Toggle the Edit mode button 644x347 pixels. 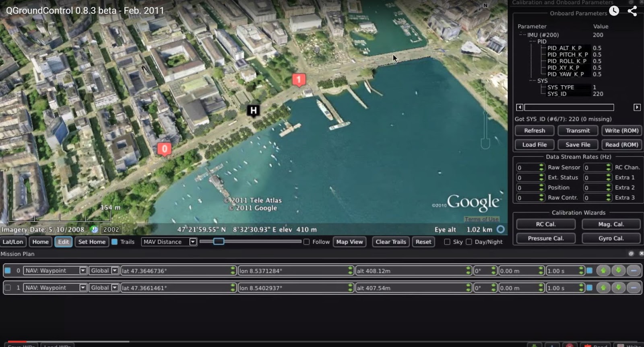[x=63, y=242]
